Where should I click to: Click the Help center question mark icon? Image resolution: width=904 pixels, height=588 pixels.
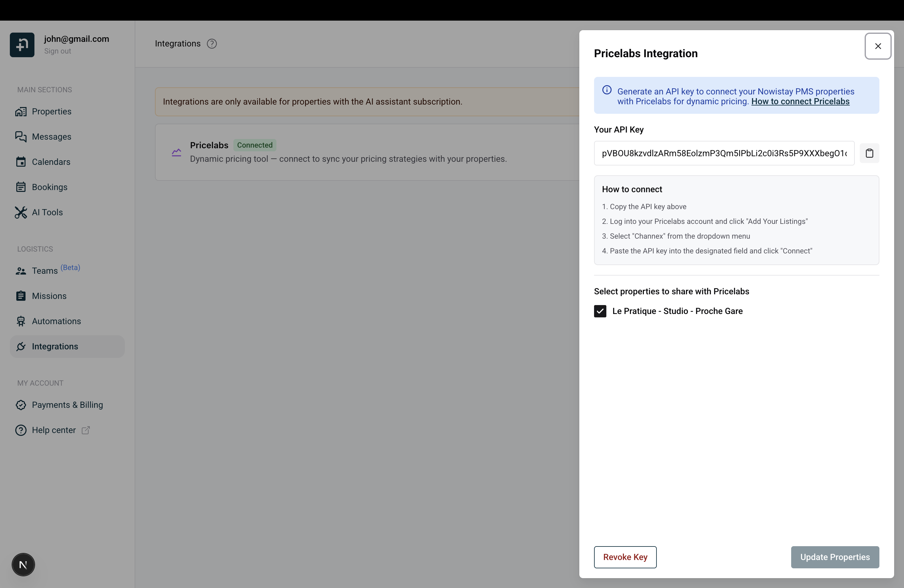[x=21, y=430]
